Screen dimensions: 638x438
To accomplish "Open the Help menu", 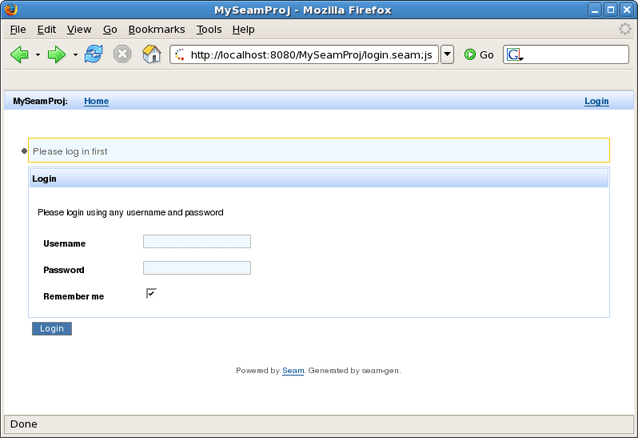I will point(243,30).
